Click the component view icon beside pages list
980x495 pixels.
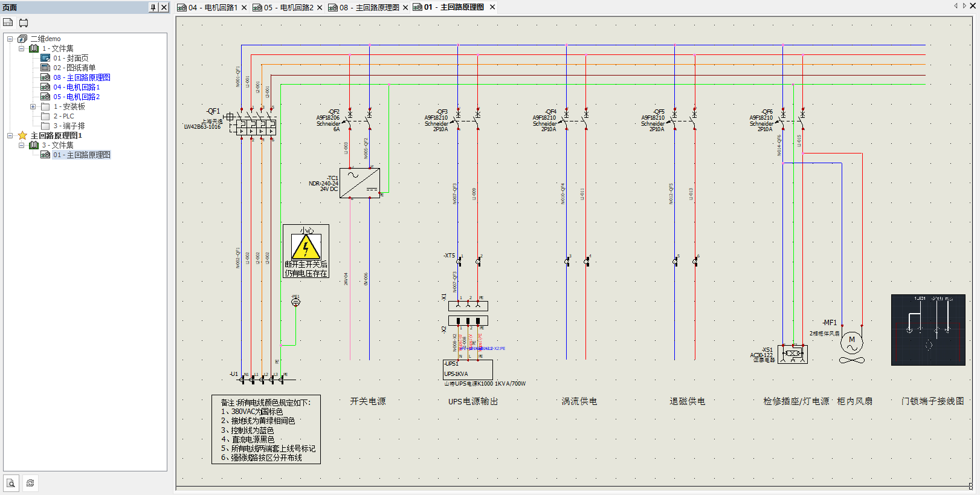(x=24, y=22)
